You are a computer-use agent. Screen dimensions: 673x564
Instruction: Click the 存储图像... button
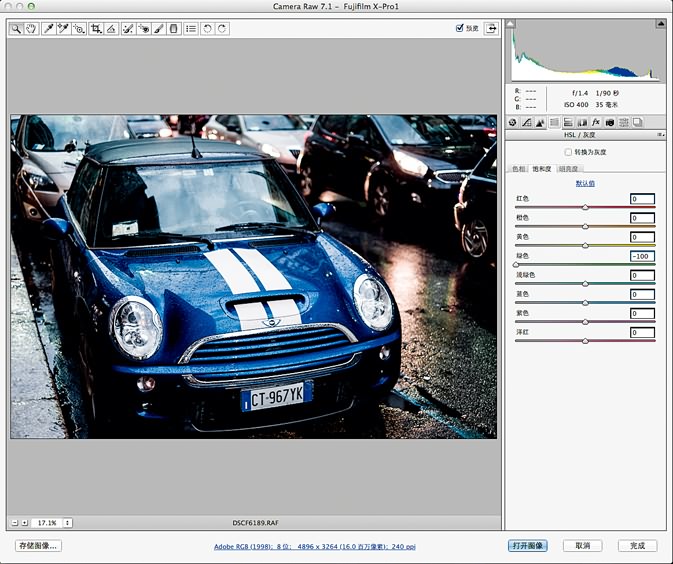tap(38, 546)
